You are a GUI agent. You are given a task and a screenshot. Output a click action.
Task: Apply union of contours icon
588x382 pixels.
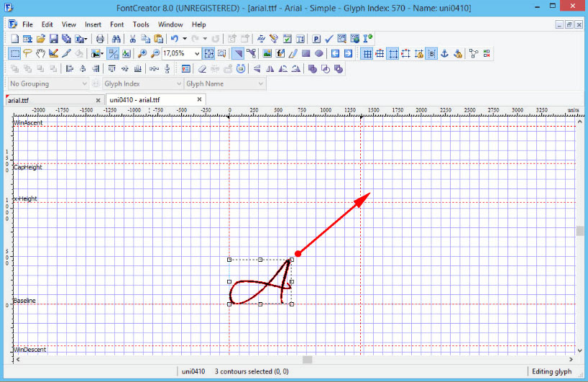[x=313, y=68]
